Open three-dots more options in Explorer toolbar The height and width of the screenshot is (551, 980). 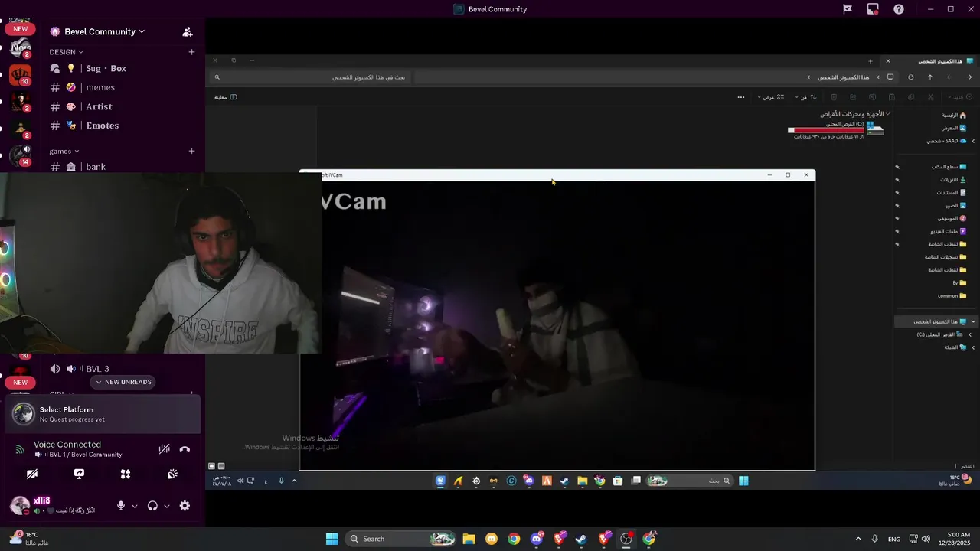tap(740, 97)
